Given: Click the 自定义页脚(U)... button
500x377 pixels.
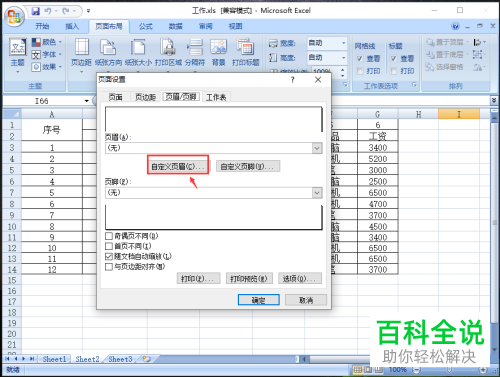Looking at the screenshot, I should click(248, 166).
